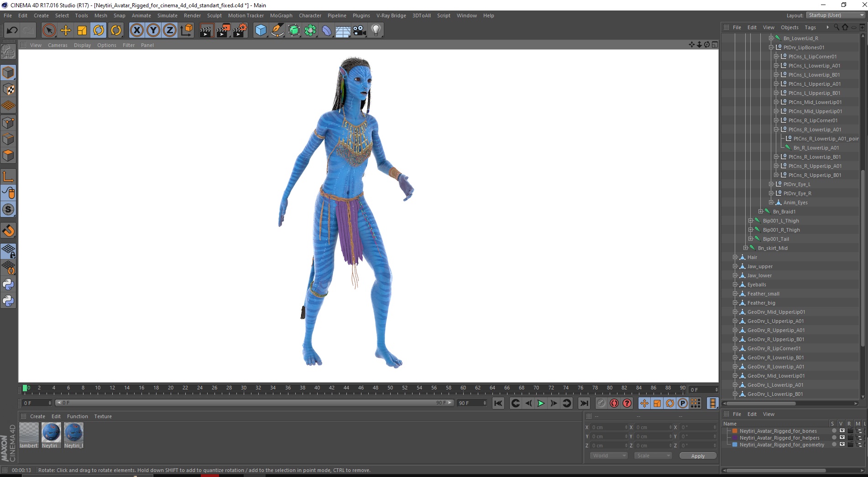This screenshot has height=477, width=868.
Task: Click the object manager Tags menu
Action: pos(810,27)
